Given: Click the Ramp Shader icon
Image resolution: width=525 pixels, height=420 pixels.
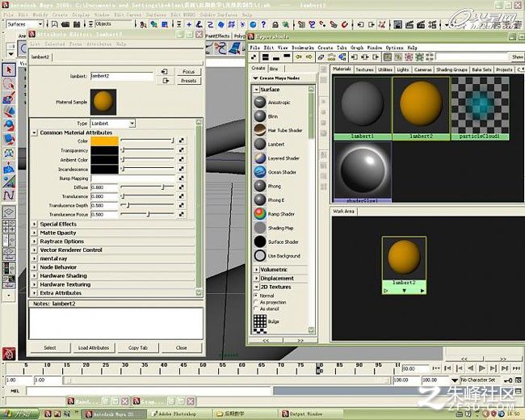Looking at the screenshot, I should pyautogui.click(x=260, y=214).
